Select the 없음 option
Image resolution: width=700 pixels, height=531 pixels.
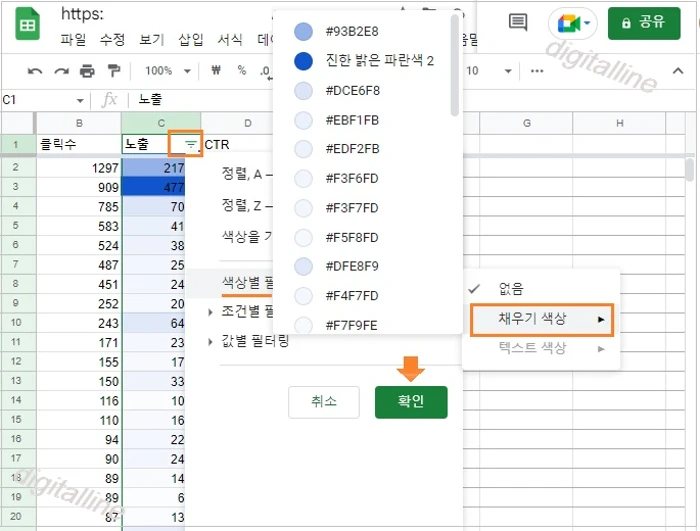(x=542, y=289)
